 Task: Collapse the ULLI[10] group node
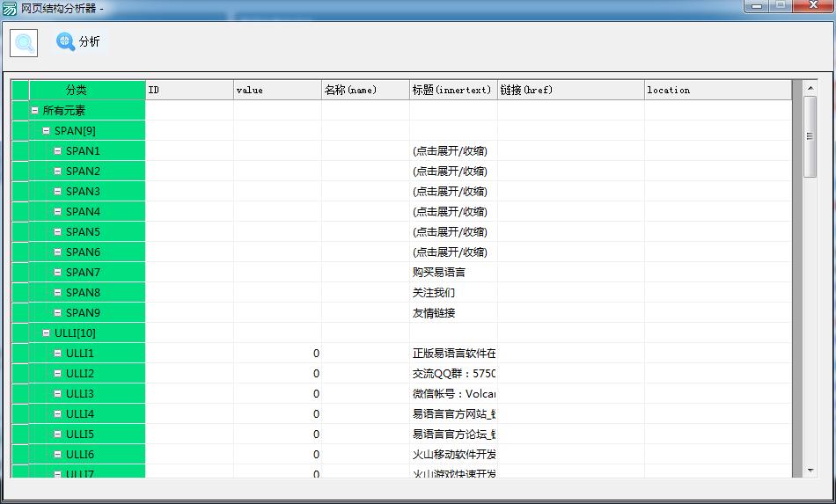click(x=47, y=333)
